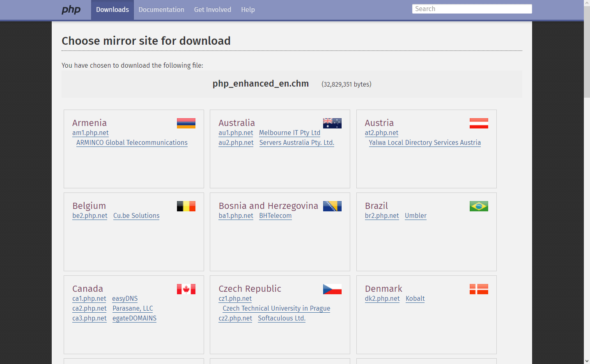Download from ba1.php.net mirror
The image size is (590, 364).
236,216
